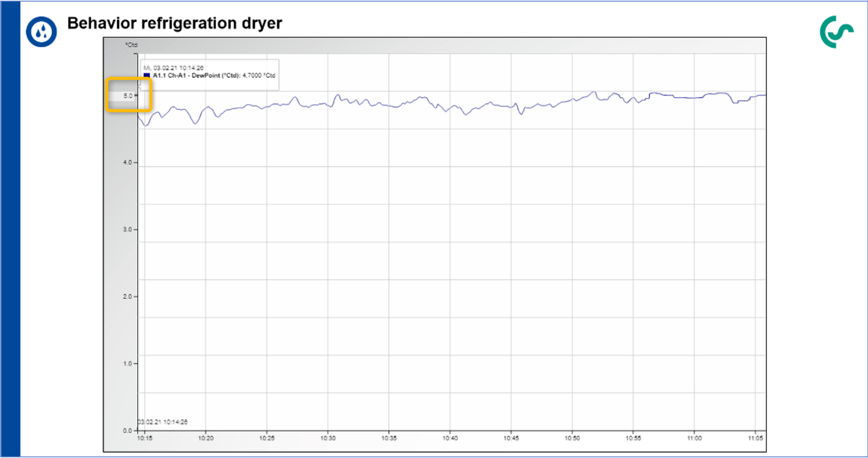Click the 'Behavior refrigeration dryer' title
868x458 pixels.
pyautogui.click(x=175, y=23)
